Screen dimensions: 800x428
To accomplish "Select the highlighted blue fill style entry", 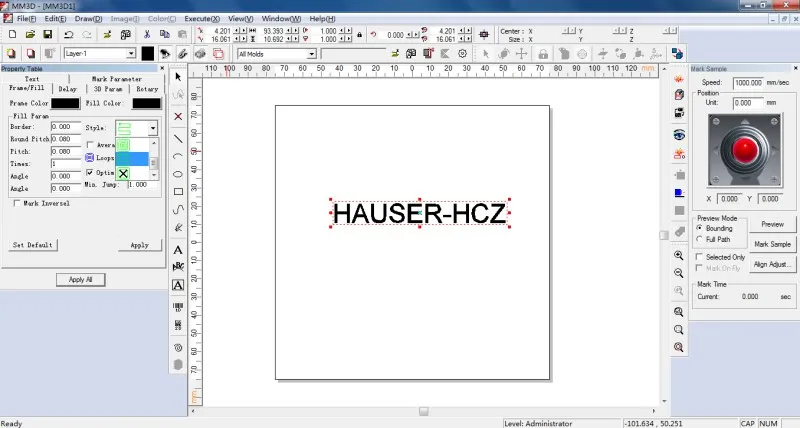I will click(132, 159).
